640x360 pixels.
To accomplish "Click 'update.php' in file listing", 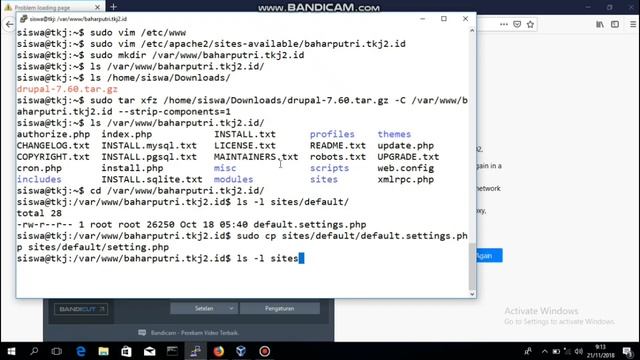I will (x=405, y=146).
